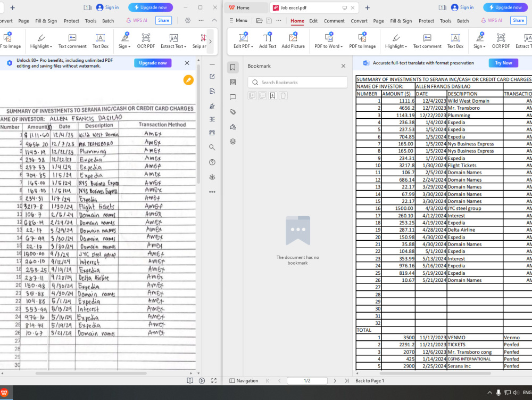The height and width of the screenshot is (400, 532).
Task: Expand Highlight dropdown in left window
Action: 51,46
